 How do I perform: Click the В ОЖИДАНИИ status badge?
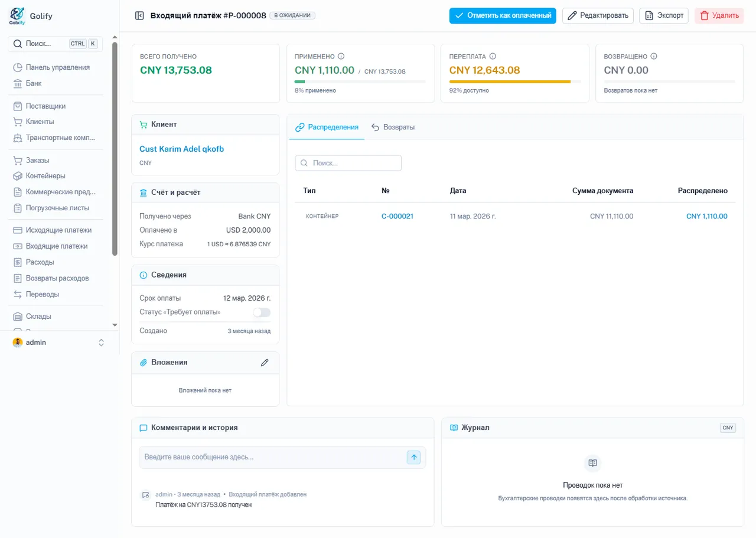(292, 16)
